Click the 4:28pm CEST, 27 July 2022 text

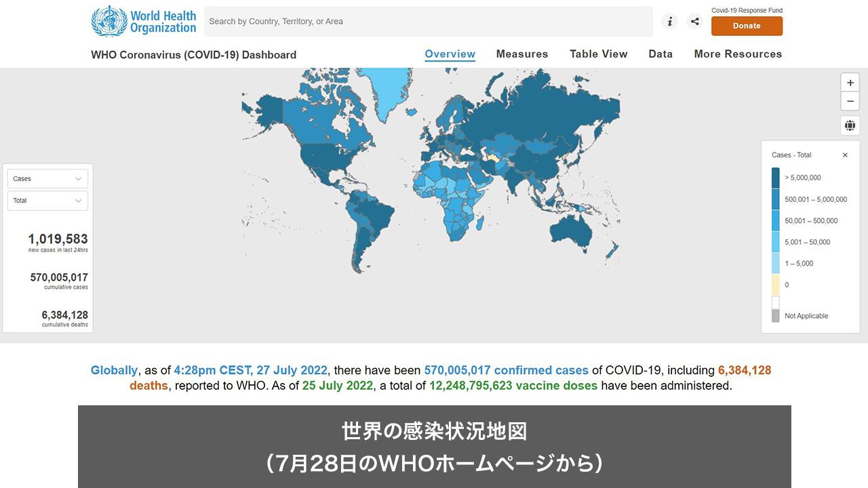click(x=251, y=371)
